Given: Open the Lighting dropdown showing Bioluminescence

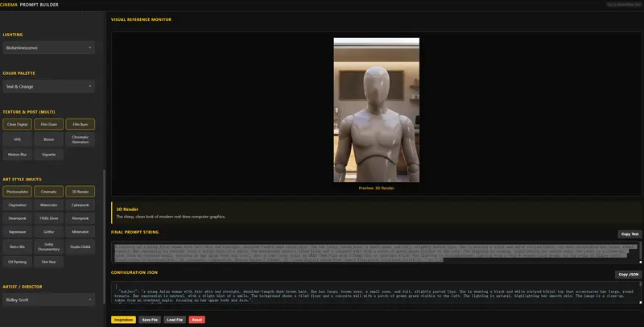Looking at the screenshot, I should (x=49, y=48).
